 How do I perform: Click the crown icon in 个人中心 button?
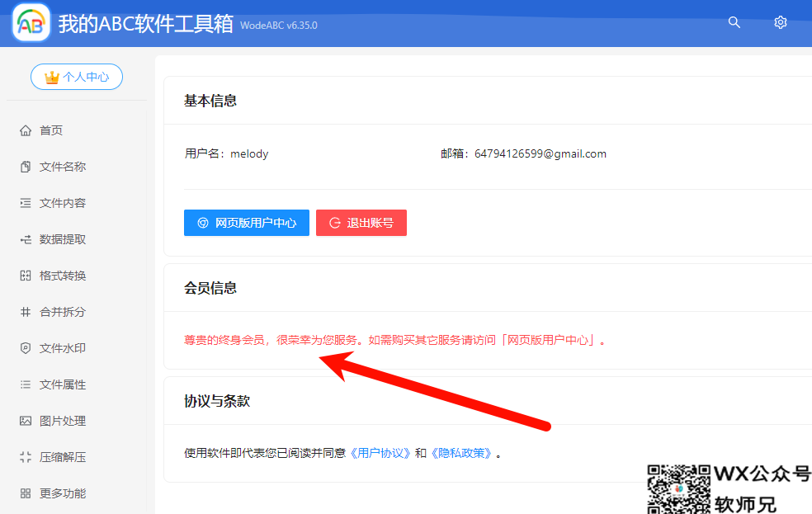point(51,77)
